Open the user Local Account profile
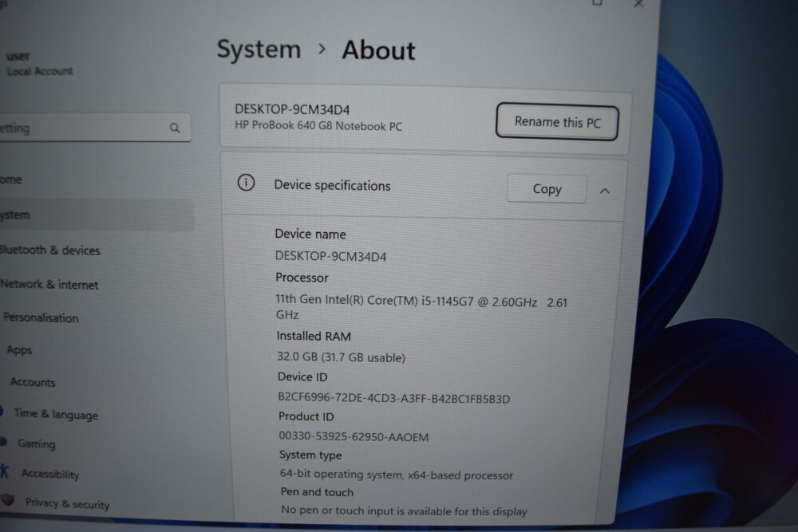798x532 pixels. click(38, 64)
